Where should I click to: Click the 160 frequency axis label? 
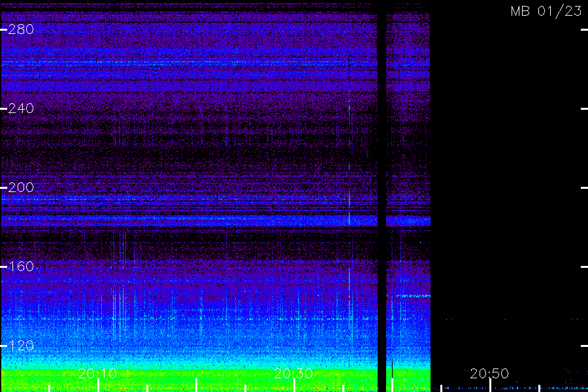pos(21,267)
